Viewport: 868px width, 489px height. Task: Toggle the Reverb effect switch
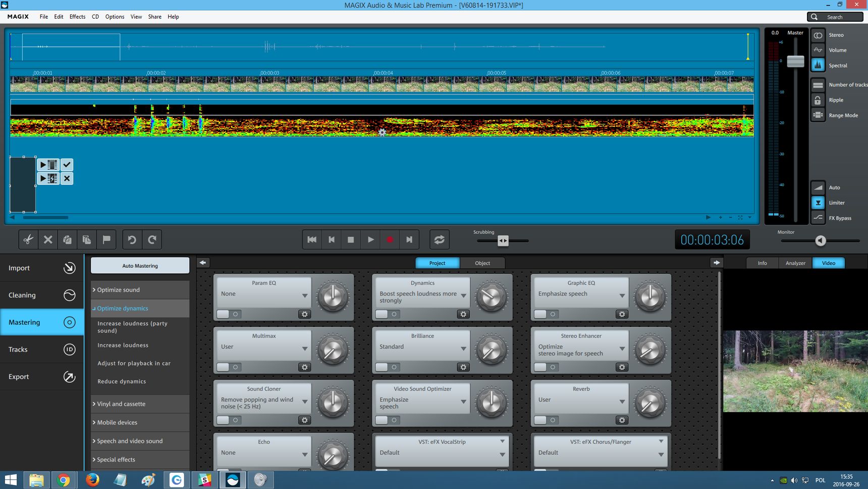tap(546, 420)
